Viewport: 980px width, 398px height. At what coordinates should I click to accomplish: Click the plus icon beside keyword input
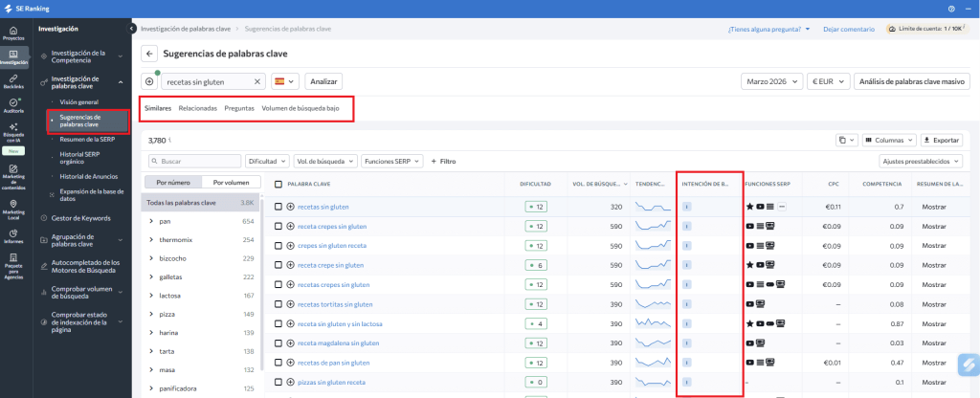click(150, 82)
